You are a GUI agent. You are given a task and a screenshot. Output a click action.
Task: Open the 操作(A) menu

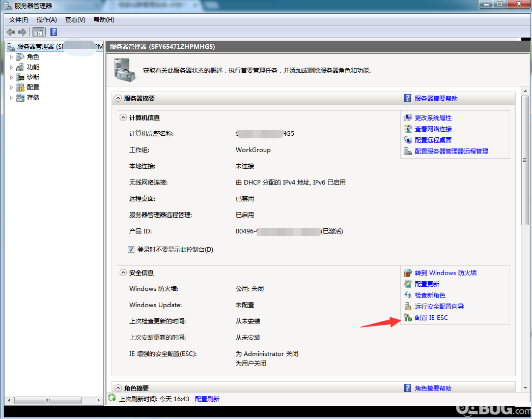click(46, 20)
